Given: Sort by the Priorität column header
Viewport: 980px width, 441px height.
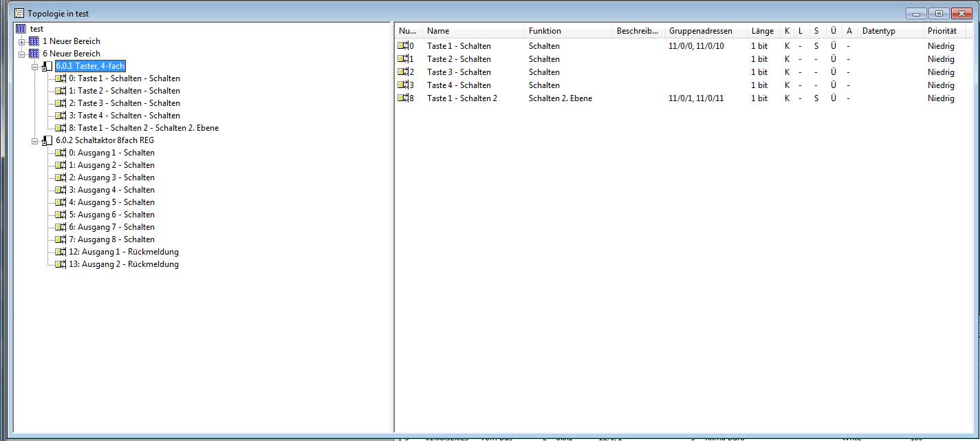Looking at the screenshot, I should point(944,31).
